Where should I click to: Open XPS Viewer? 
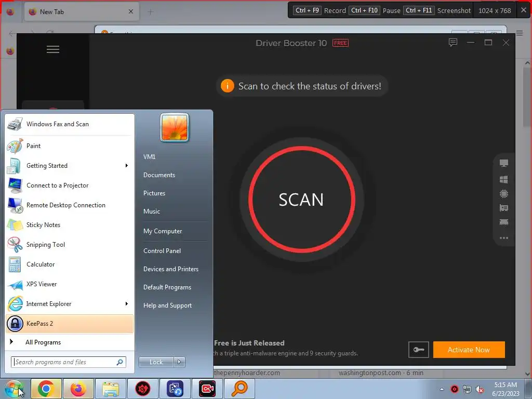click(70, 284)
